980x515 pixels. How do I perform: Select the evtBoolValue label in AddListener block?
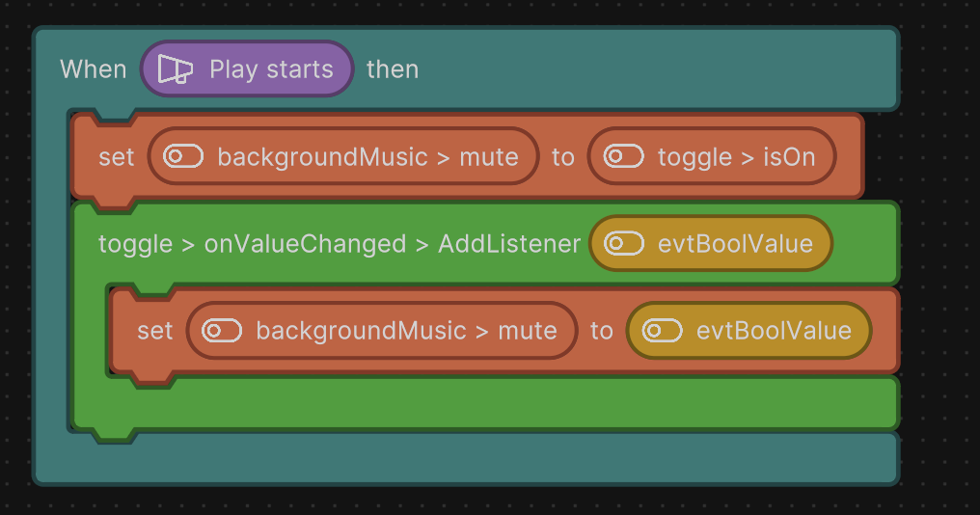click(735, 244)
